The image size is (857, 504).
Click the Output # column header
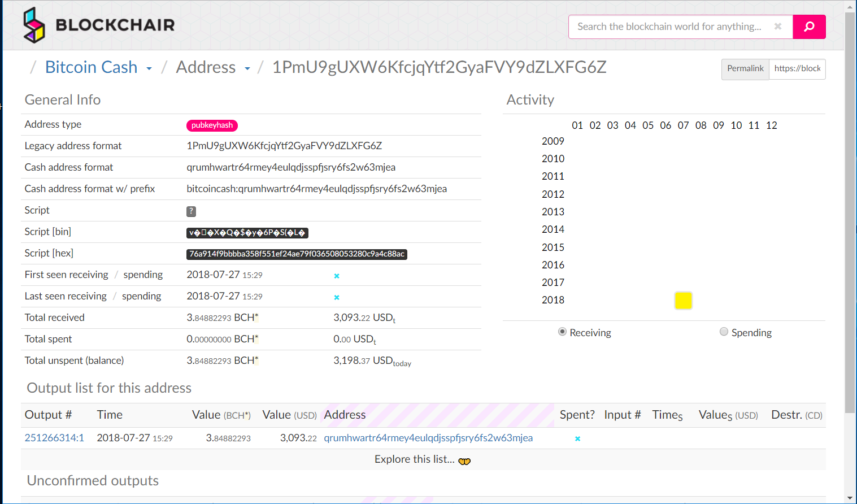tap(48, 415)
